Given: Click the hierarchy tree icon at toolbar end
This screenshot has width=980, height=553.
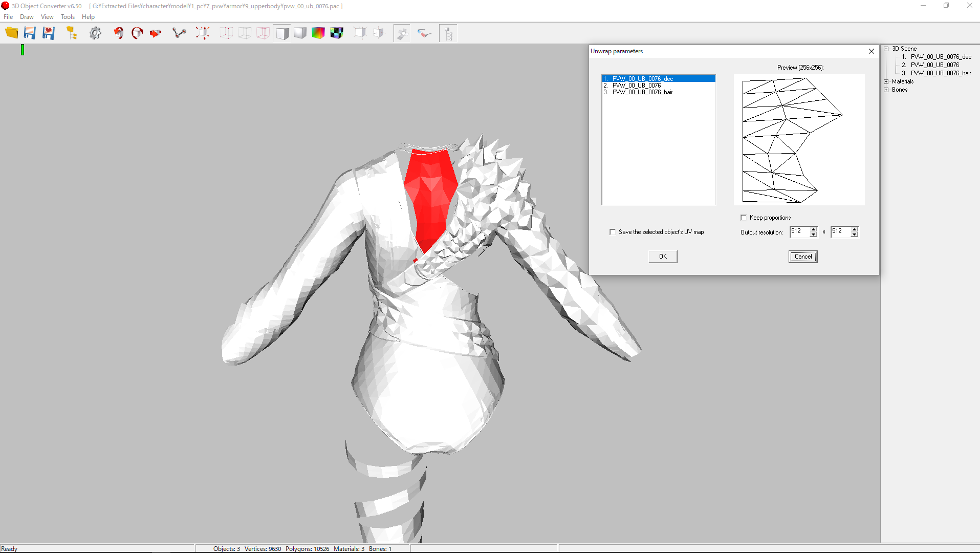Looking at the screenshot, I should (x=448, y=34).
